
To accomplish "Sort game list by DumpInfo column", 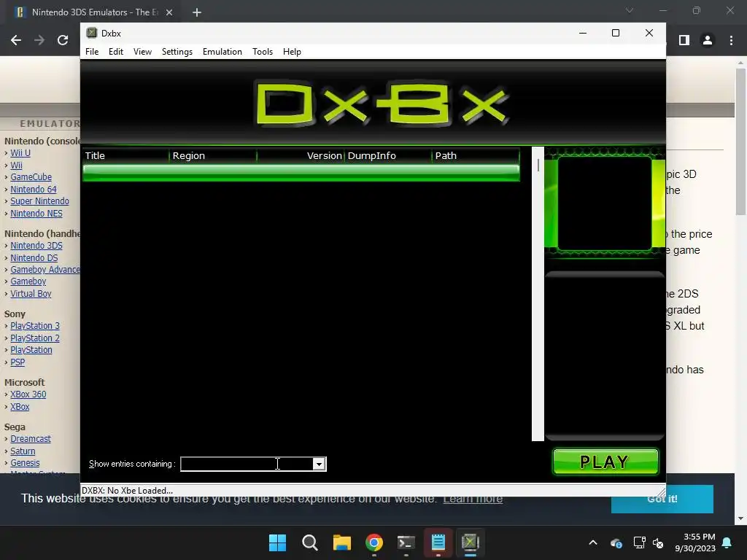I will coord(388,156).
